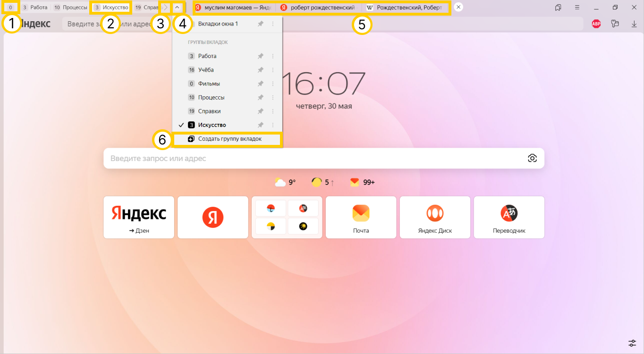Click the central search query field
This screenshot has height=354, width=644.
312,159
